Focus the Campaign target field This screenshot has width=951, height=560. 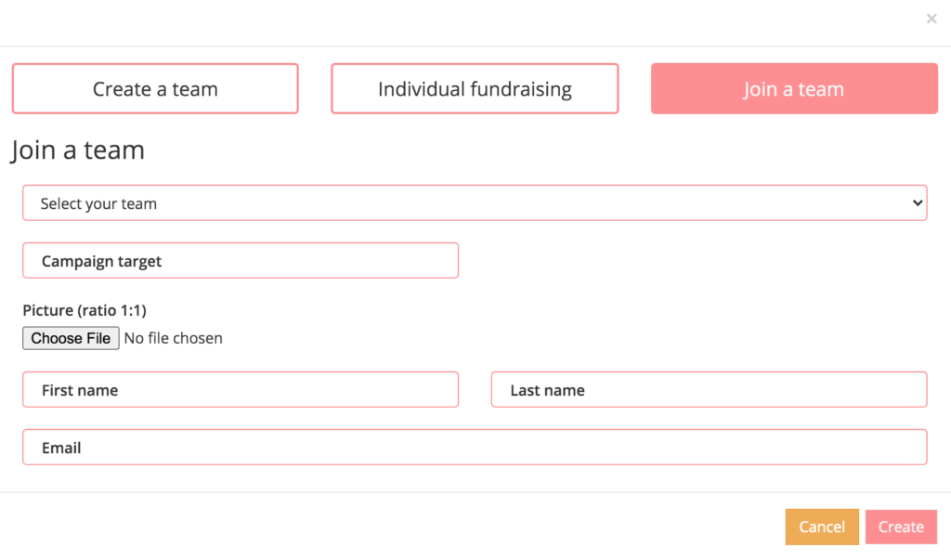(x=241, y=261)
